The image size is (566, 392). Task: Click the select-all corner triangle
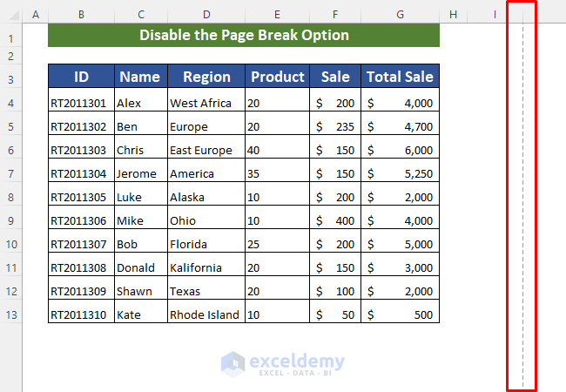coord(11,15)
